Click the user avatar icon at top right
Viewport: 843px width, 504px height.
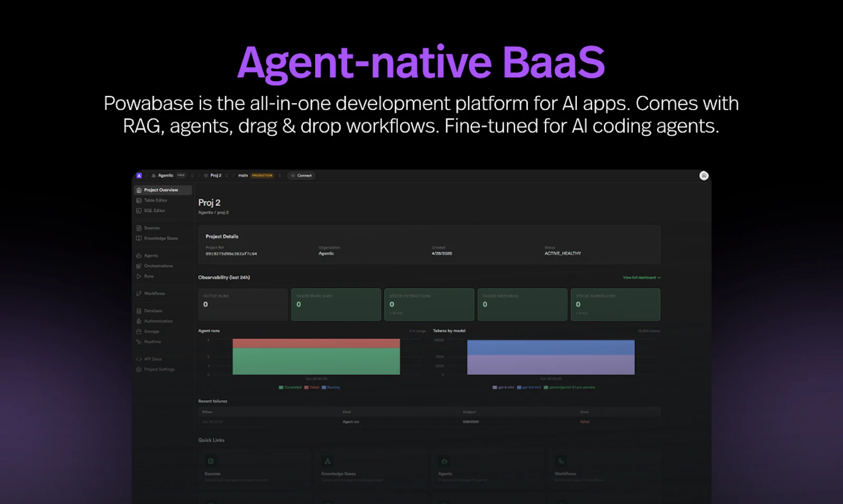tap(704, 176)
